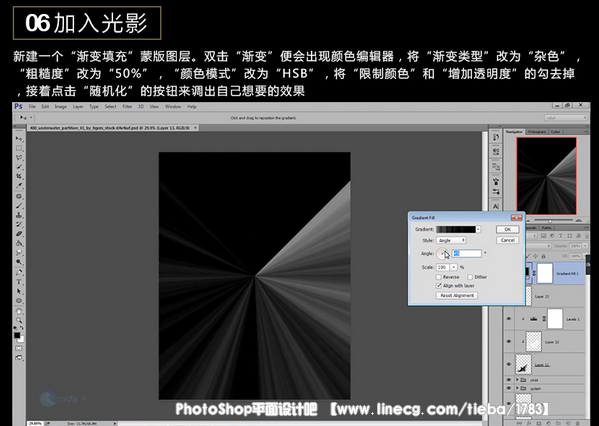The height and width of the screenshot is (426, 599).
Task: Click the Angle value input field
Action: (467, 253)
